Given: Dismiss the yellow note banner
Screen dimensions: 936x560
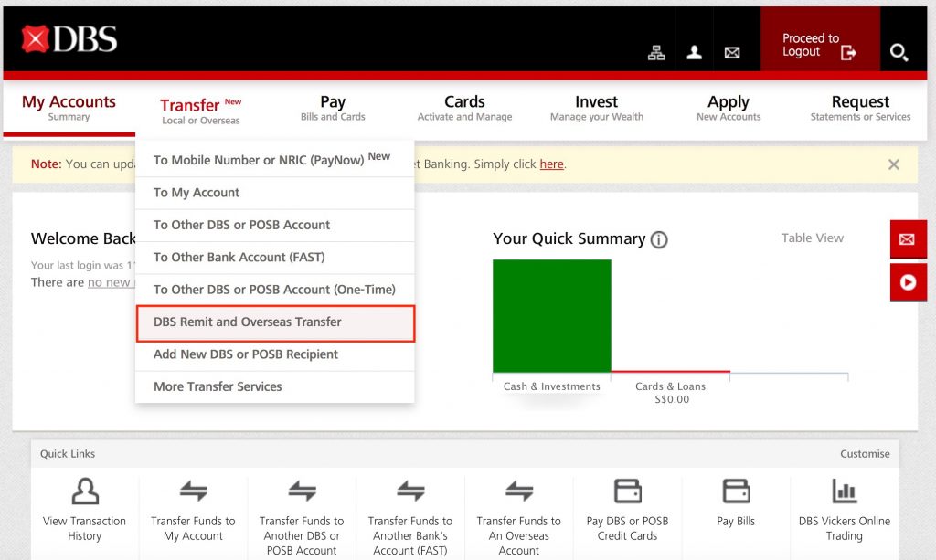Looking at the screenshot, I should point(894,164).
